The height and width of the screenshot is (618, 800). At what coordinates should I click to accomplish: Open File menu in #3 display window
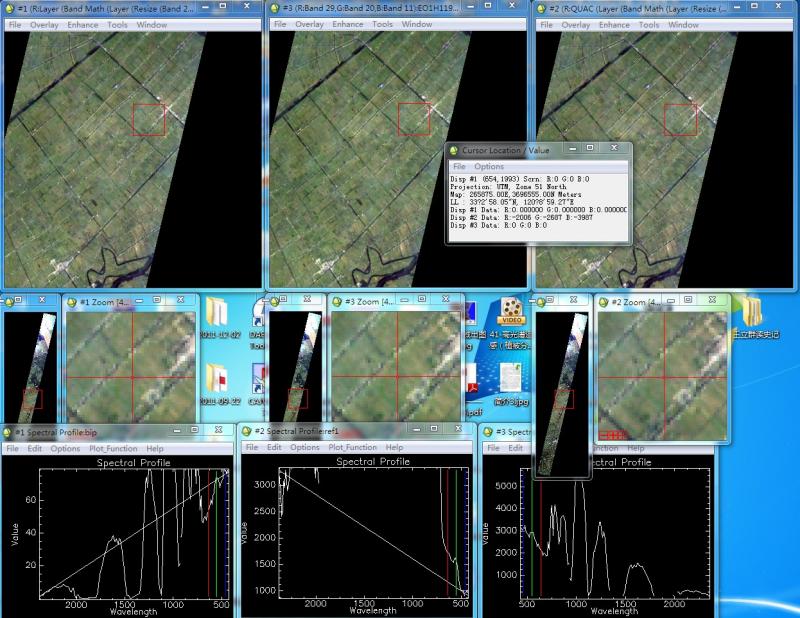pos(280,24)
